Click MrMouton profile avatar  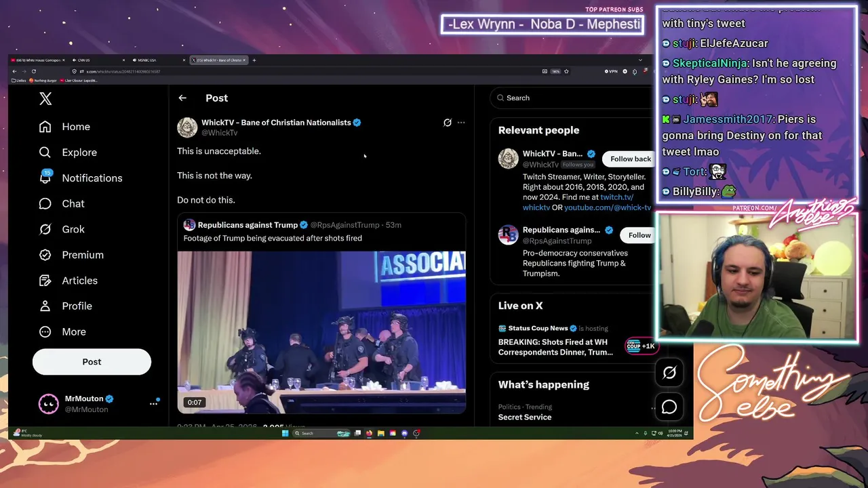point(48,404)
